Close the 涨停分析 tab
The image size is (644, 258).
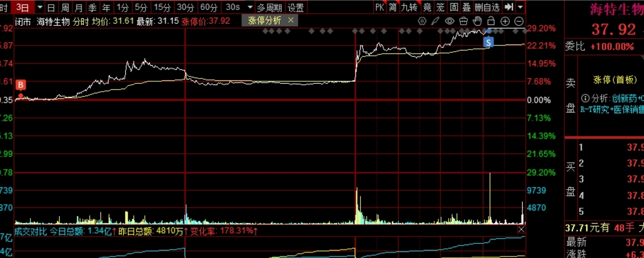tap(290, 20)
